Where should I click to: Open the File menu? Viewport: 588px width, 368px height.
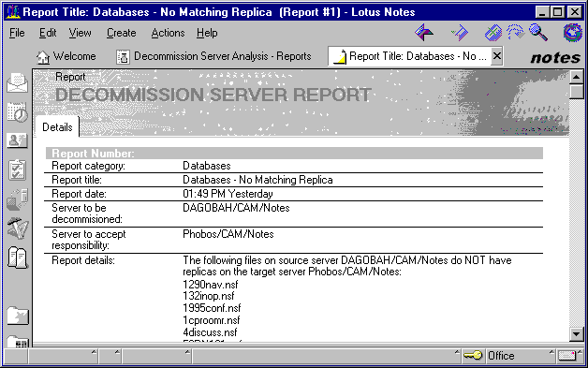click(17, 33)
